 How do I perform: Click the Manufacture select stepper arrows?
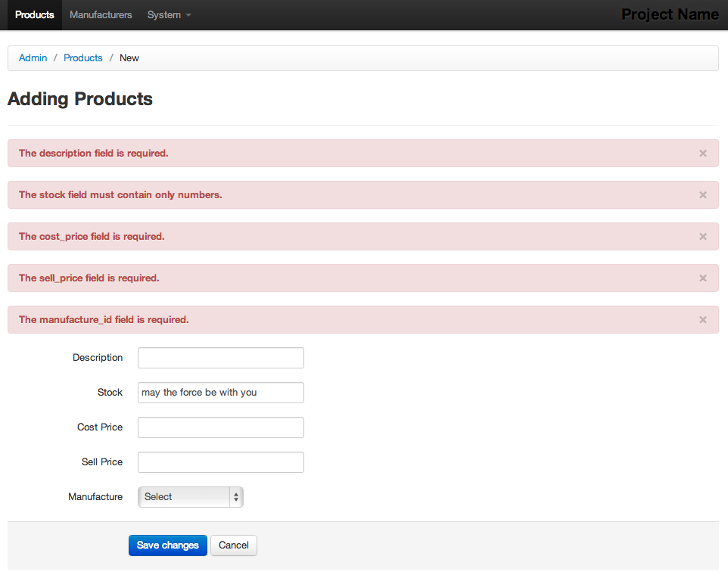tap(236, 497)
